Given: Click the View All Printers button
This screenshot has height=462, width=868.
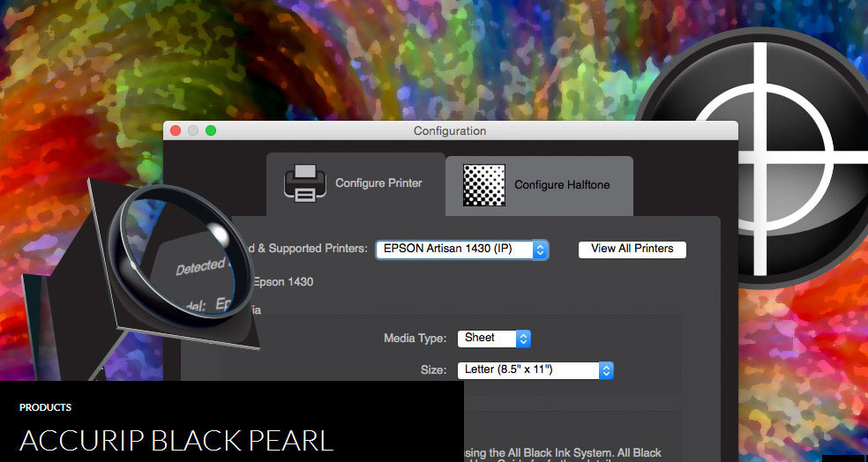Looking at the screenshot, I should (632, 249).
